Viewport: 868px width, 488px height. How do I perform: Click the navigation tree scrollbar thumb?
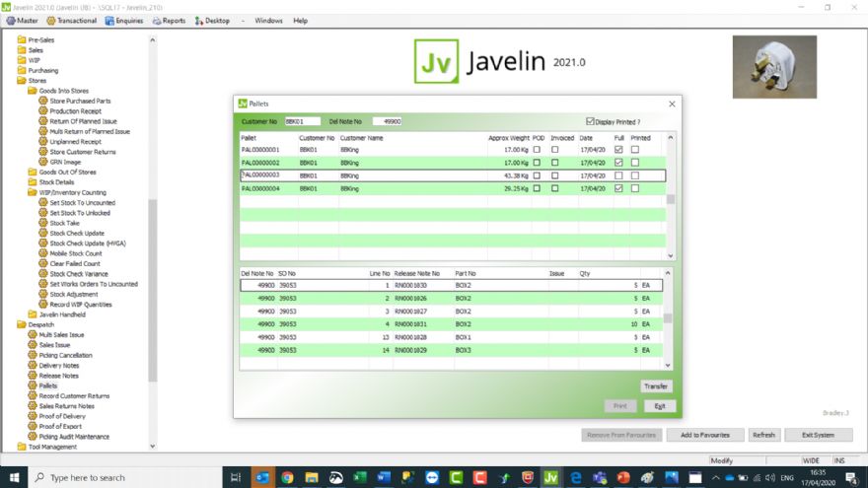tap(152, 291)
